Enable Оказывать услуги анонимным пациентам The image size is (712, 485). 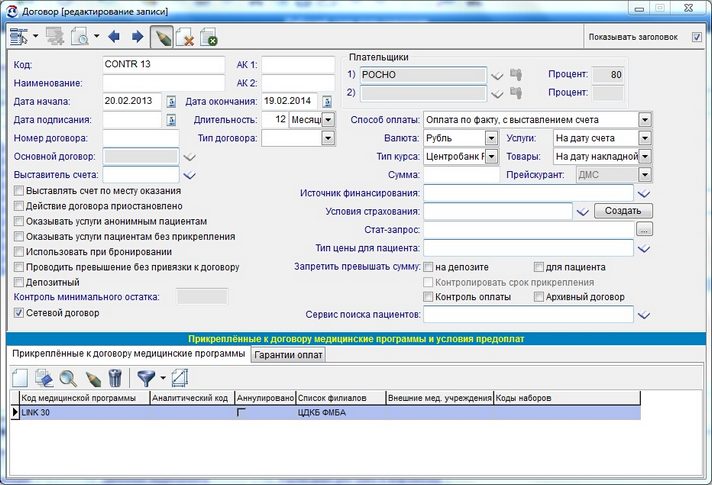click(19, 222)
